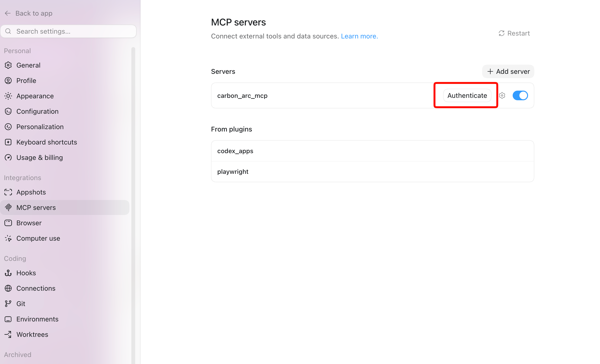Screen dimensions: 600x364
Task: Click the plus icon in Add server
Action: point(490,72)
